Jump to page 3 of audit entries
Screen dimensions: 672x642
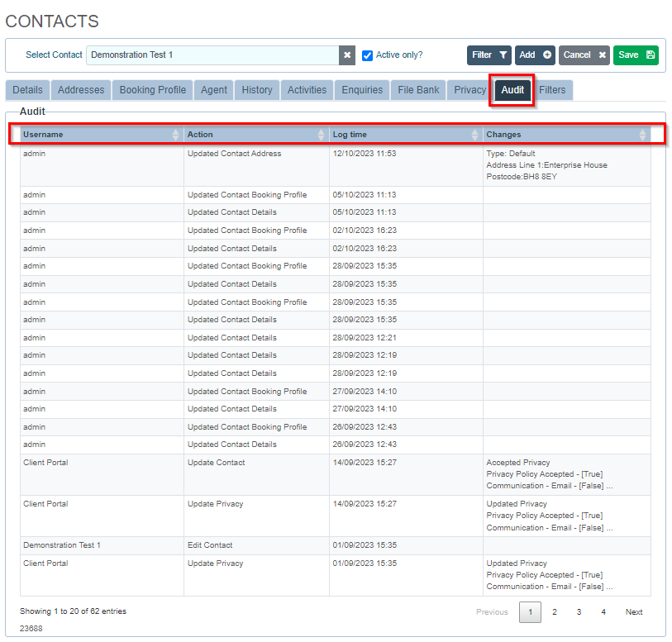coord(579,612)
